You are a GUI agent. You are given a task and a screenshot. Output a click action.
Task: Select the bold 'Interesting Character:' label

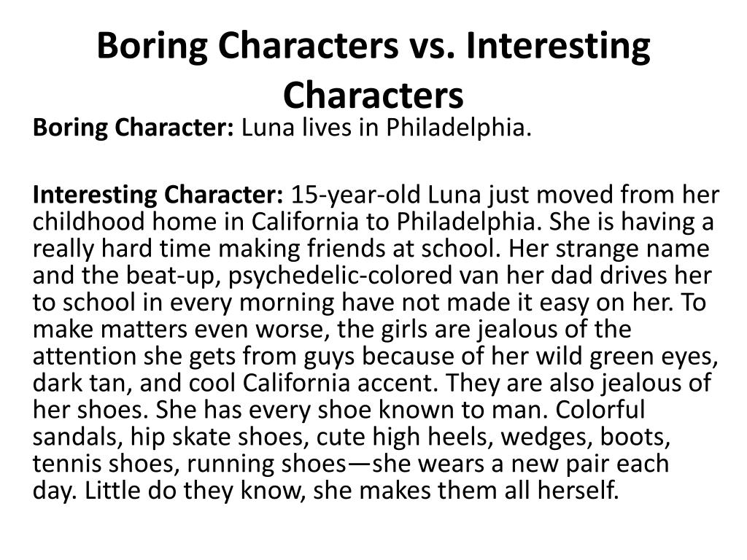[x=158, y=195]
